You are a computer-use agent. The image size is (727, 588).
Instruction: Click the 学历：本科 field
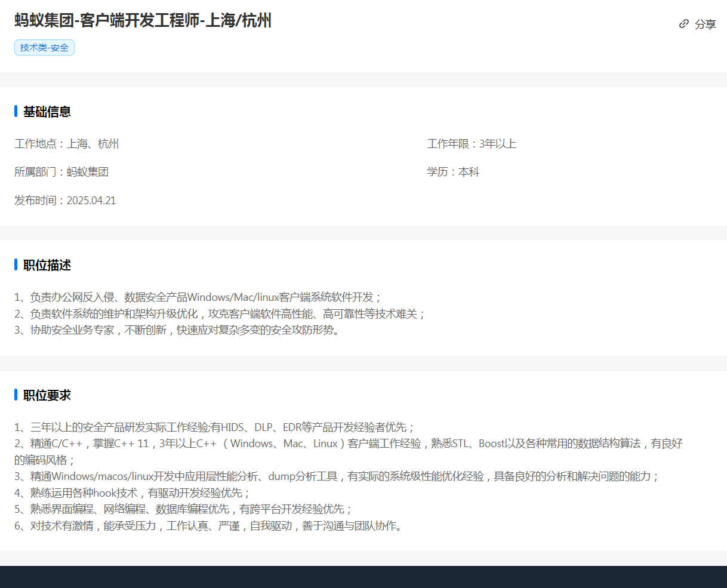[453, 172]
